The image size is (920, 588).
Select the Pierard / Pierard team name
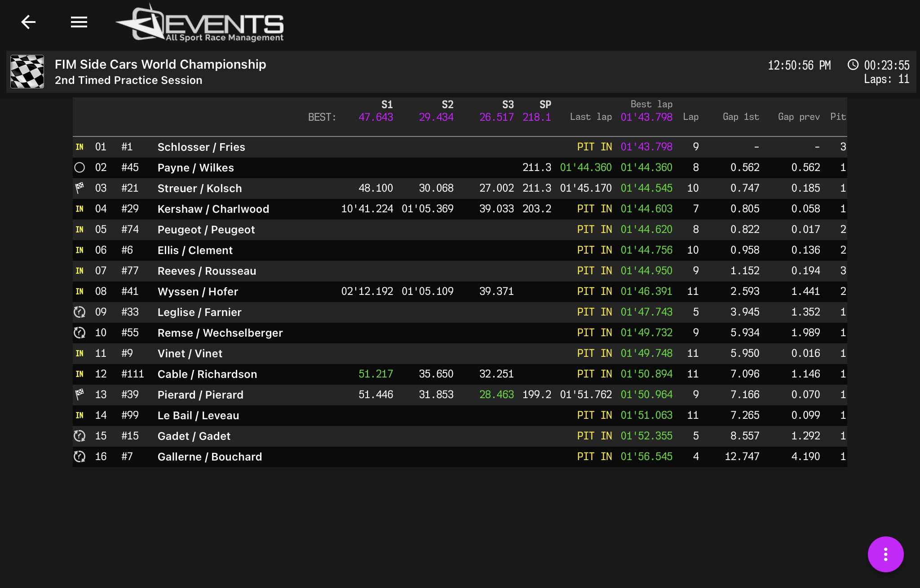(200, 395)
